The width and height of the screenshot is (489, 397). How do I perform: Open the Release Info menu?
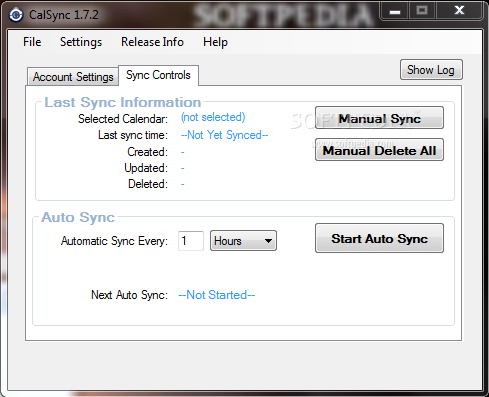coord(152,42)
